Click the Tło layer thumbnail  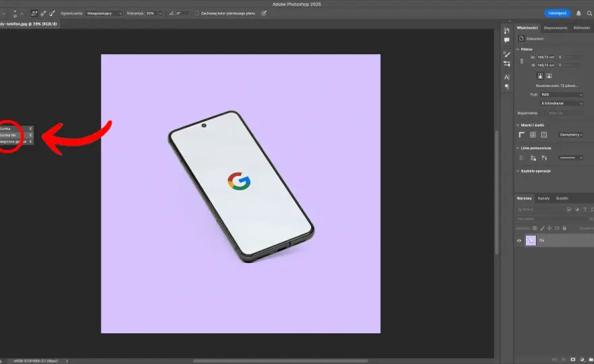531,240
